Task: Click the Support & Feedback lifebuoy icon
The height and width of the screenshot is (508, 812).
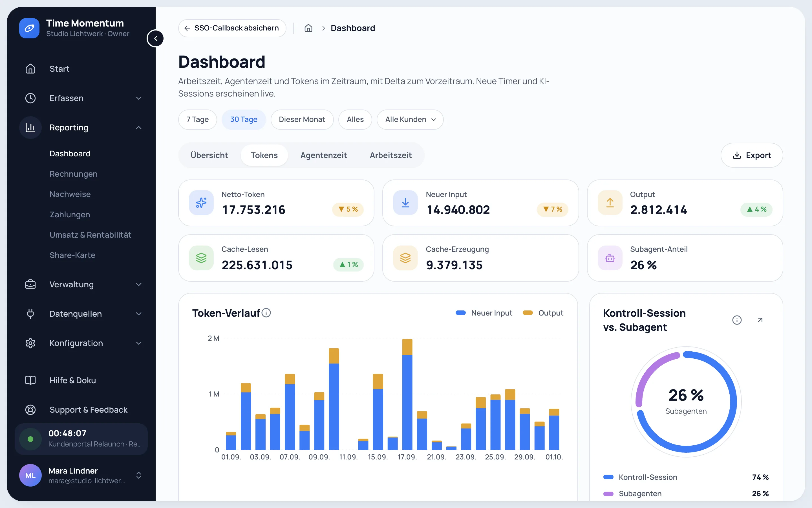Action: click(30, 410)
